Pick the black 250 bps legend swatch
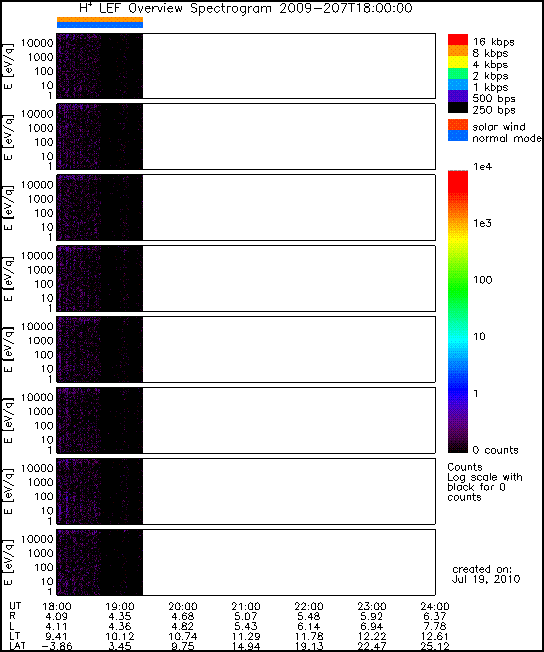Screen dimensions: 544x652 pyautogui.click(x=457, y=107)
